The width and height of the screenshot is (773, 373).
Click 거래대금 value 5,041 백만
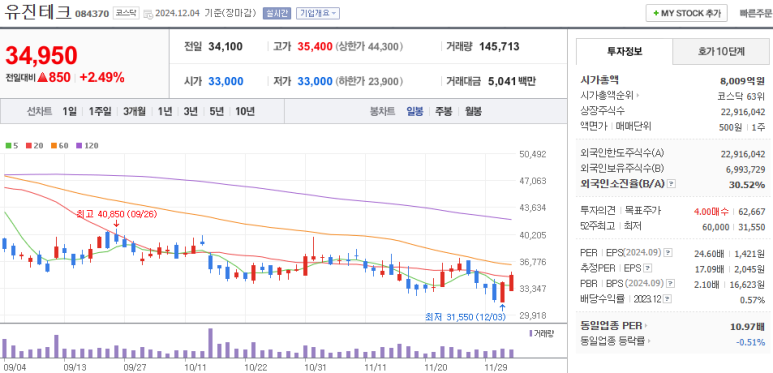[511, 81]
